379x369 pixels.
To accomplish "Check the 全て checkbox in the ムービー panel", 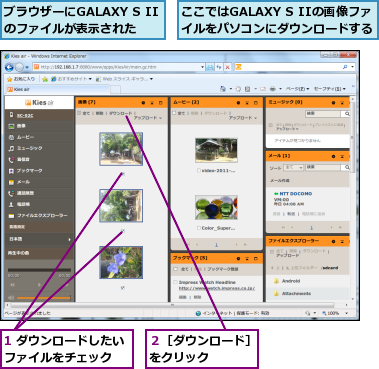I will click(174, 113).
